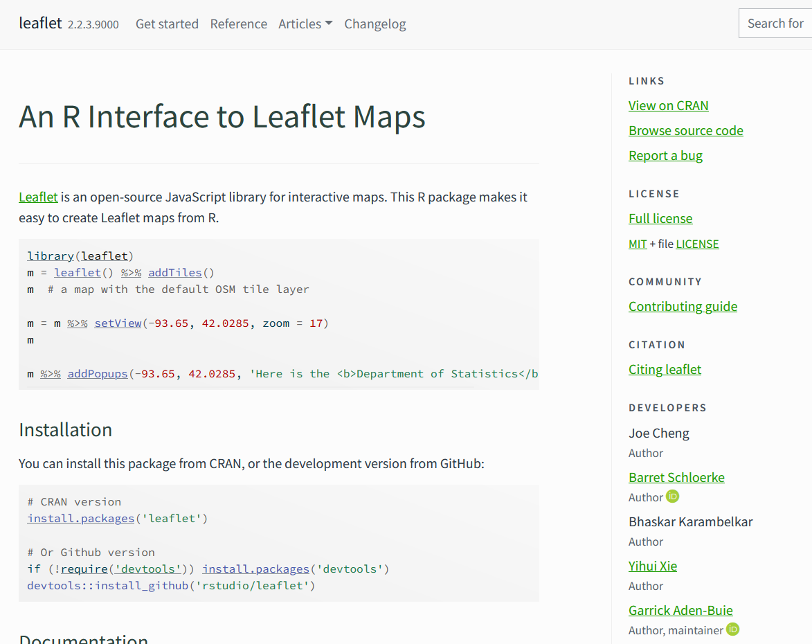Open the Full license link

[x=660, y=218]
